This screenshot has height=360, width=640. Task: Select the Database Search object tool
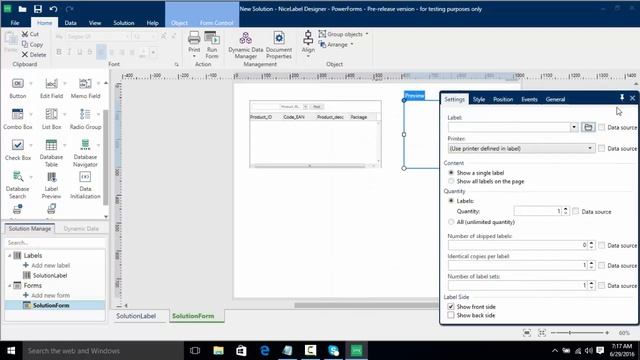(x=17, y=185)
